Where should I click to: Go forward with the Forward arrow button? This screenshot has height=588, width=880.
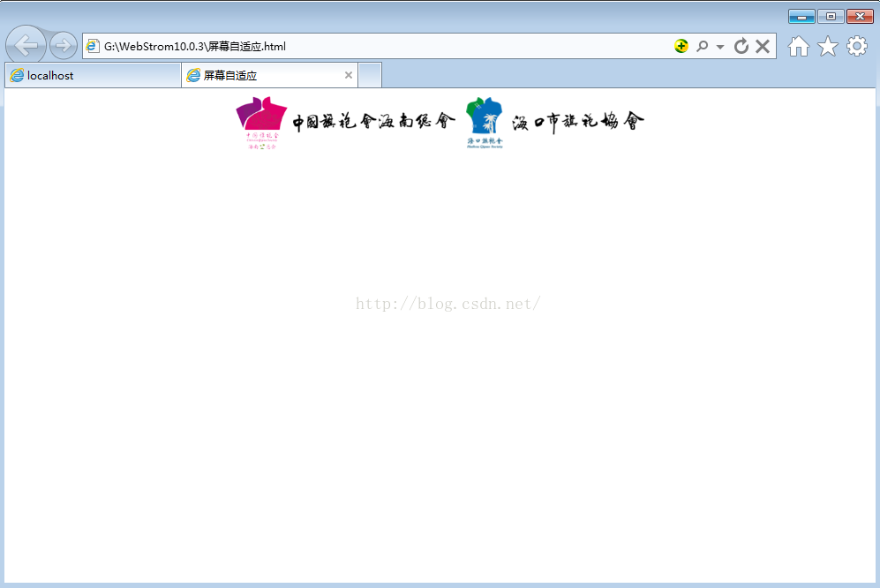(64, 46)
